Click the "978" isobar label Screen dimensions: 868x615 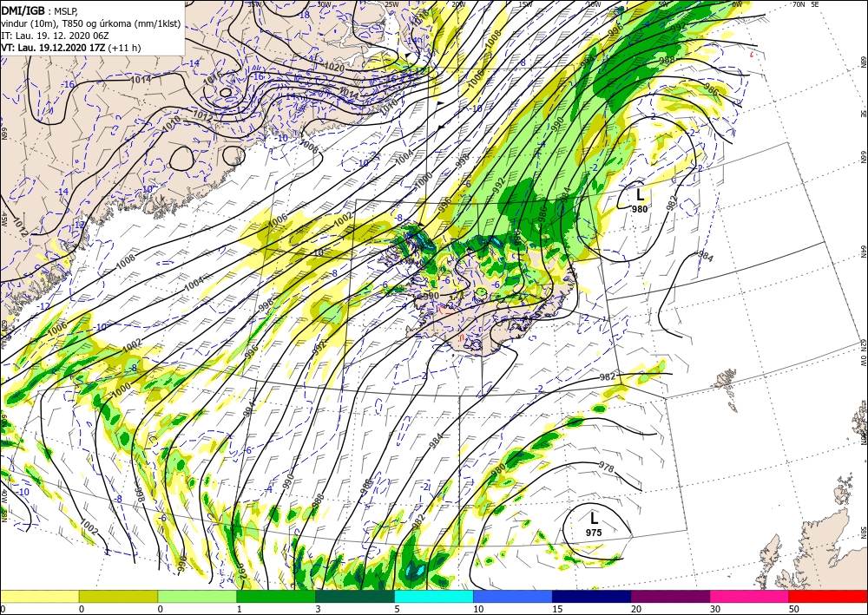(x=607, y=468)
